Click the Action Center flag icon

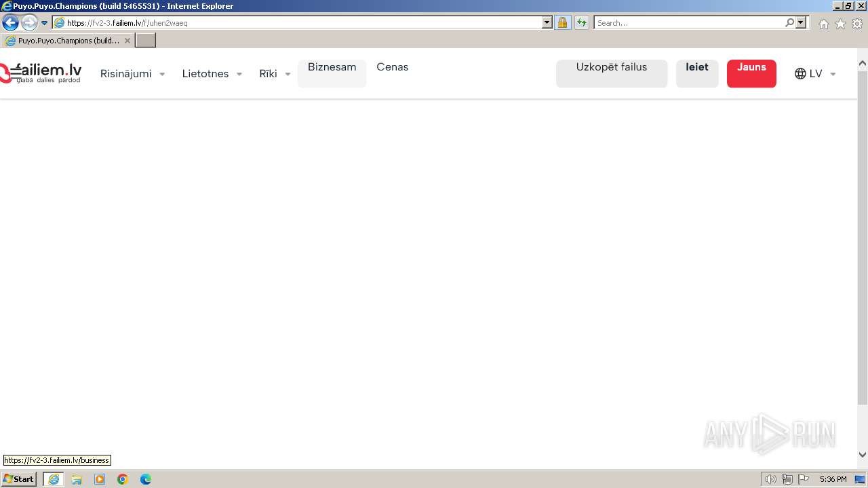[x=804, y=479]
